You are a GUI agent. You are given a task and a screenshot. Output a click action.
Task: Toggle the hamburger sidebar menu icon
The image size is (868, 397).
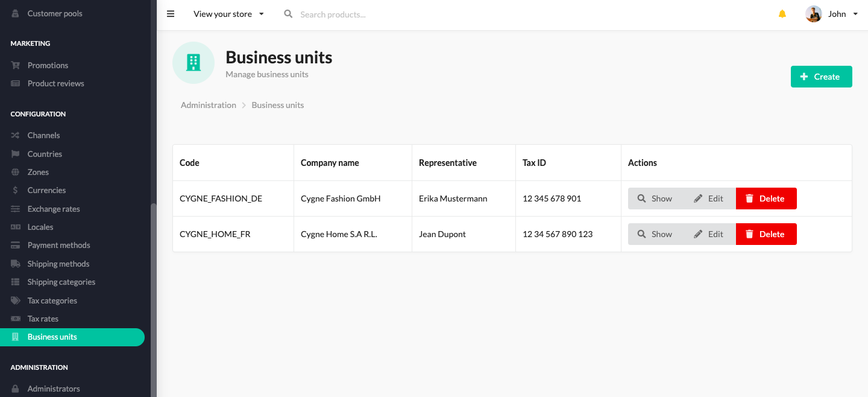tap(171, 14)
